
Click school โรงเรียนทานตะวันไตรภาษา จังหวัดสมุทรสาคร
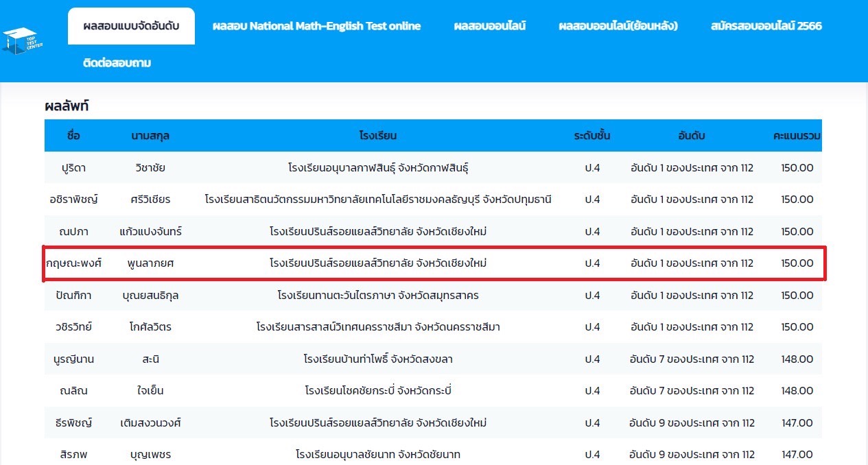click(378, 295)
